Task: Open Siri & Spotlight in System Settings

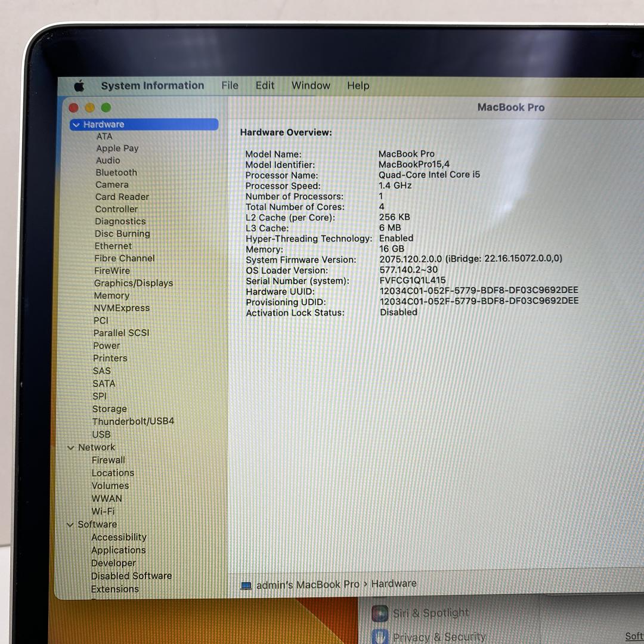Action: pos(420,613)
